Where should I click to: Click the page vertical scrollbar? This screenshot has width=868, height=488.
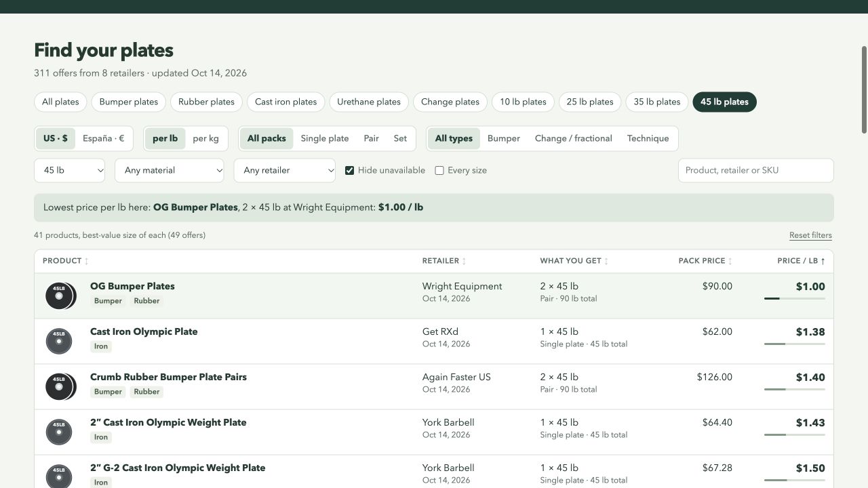tap(864, 89)
